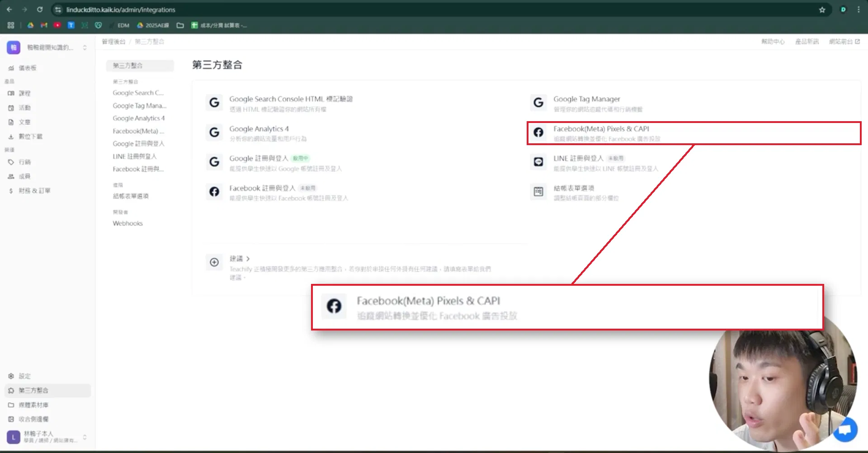The image size is (868, 453).
Task: Open 網站前台 external link in the top bar
Action: point(844,42)
